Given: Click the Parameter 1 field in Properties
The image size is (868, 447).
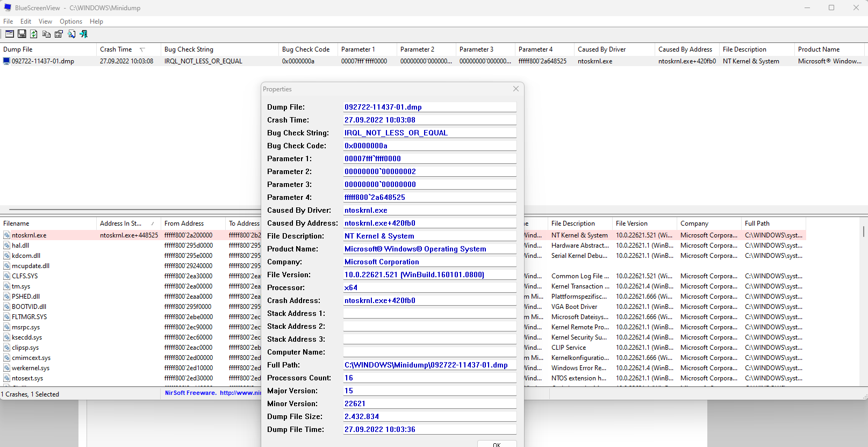Looking at the screenshot, I should click(429, 158).
